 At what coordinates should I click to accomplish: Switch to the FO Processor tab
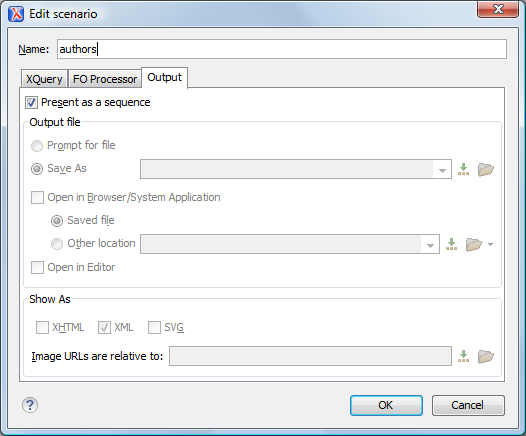point(105,79)
